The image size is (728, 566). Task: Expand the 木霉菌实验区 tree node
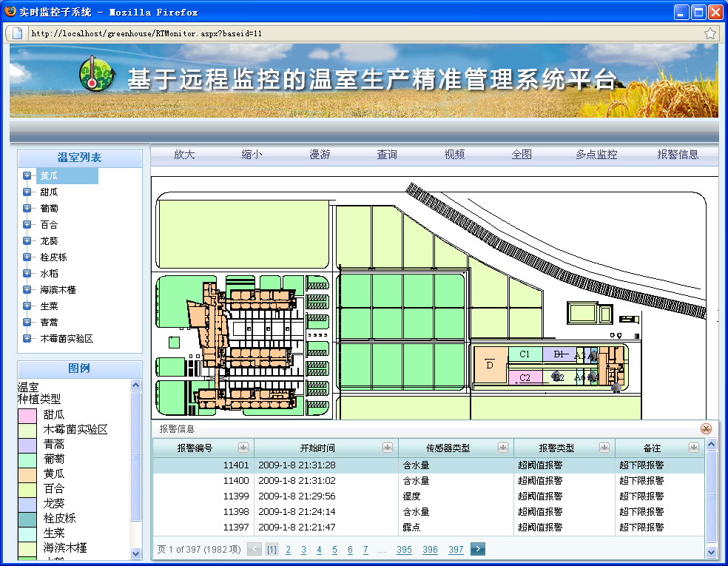click(27, 339)
